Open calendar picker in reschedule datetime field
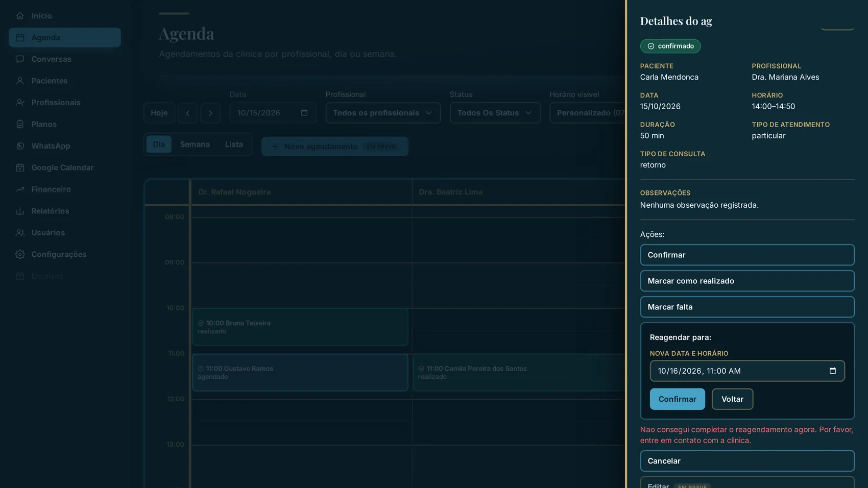The width and height of the screenshot is (868, 488). (833, 371)
